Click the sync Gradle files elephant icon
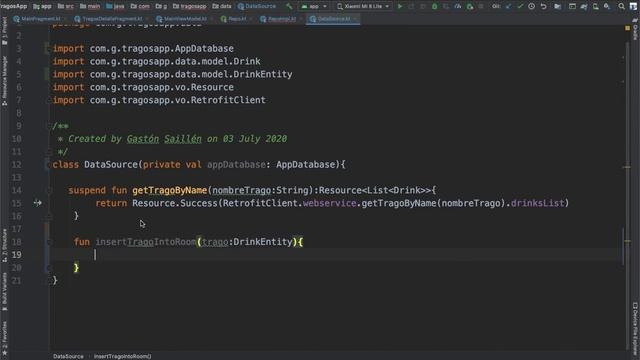Viewport: 640px width, 360px height. [584, 6]
